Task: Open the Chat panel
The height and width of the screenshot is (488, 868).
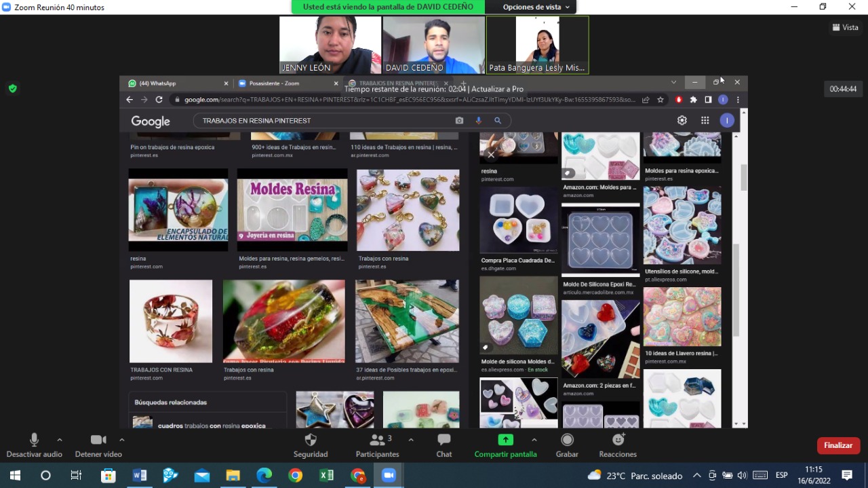Action: pyautogui.click(x=444, y=440)
